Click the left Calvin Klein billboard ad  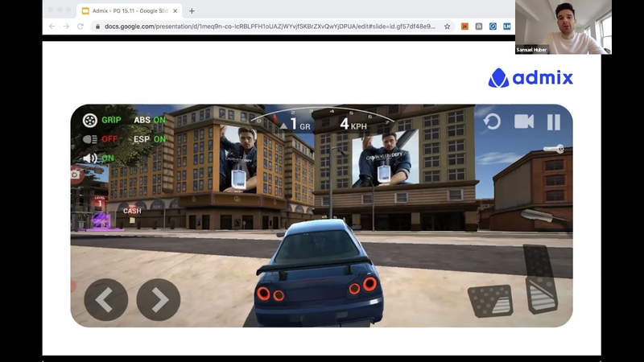pos(238,158)
